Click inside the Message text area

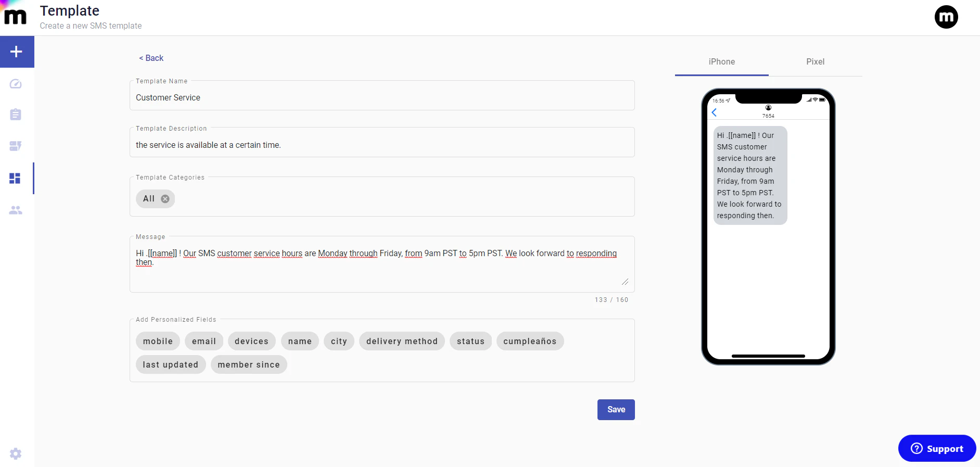click(x=382, y=266)
